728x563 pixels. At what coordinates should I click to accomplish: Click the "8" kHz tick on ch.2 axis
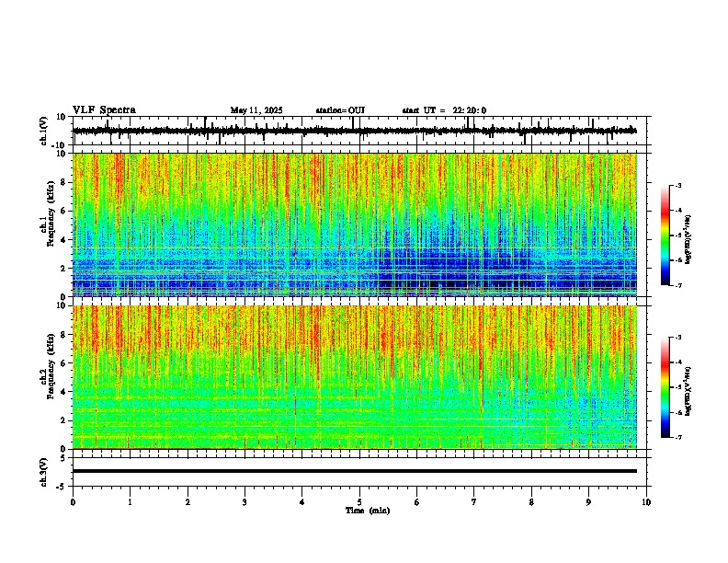point(63,335)
